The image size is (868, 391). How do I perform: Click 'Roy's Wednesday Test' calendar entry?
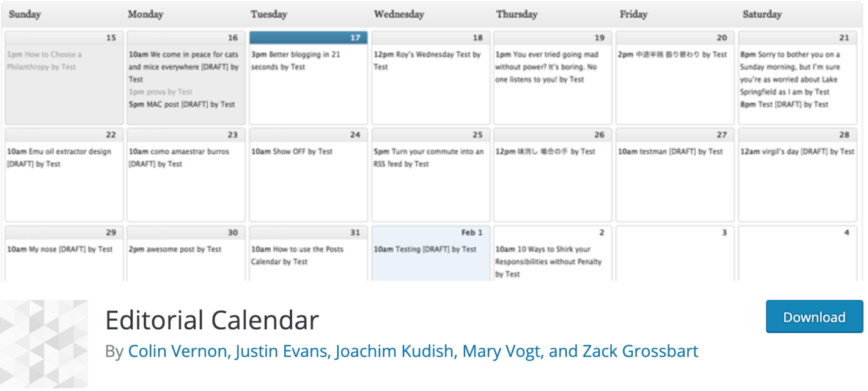point(427,61)
